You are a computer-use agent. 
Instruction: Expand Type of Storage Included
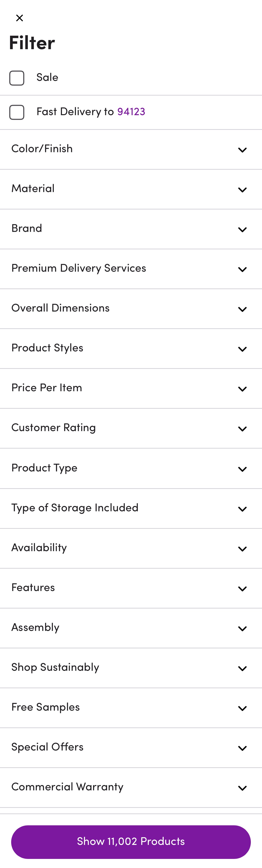click(x=131, y=508)
